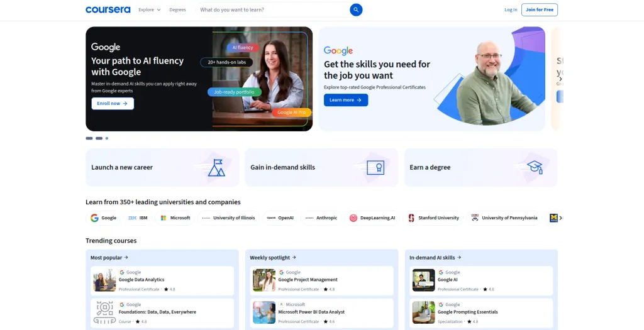Open the Explore dropdown menu

pos(150,9)
